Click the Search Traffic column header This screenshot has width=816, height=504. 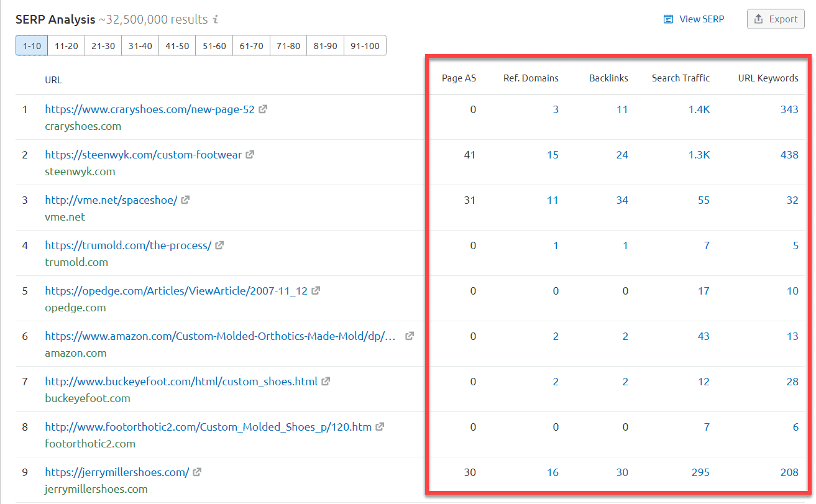[681, 78]
